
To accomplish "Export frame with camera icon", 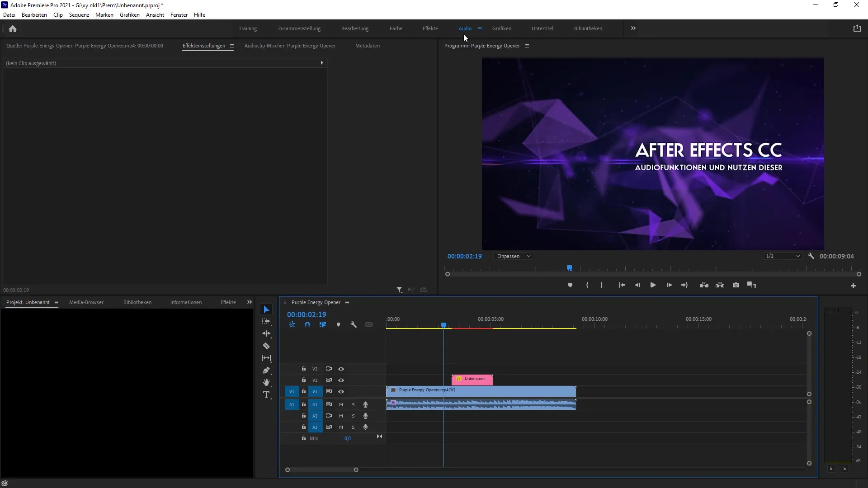I will (x=736, y=285).
